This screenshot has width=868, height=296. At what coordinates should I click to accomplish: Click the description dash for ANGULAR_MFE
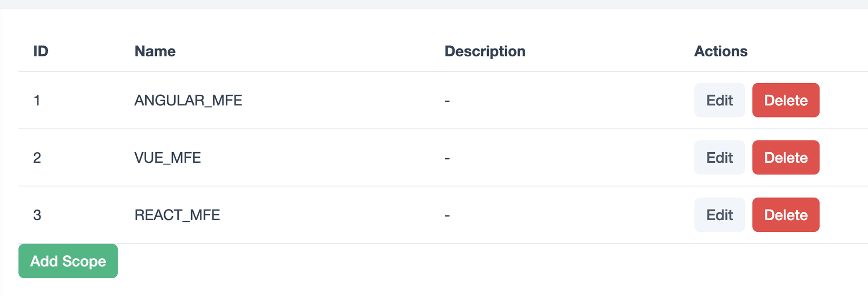pos(447,101)
